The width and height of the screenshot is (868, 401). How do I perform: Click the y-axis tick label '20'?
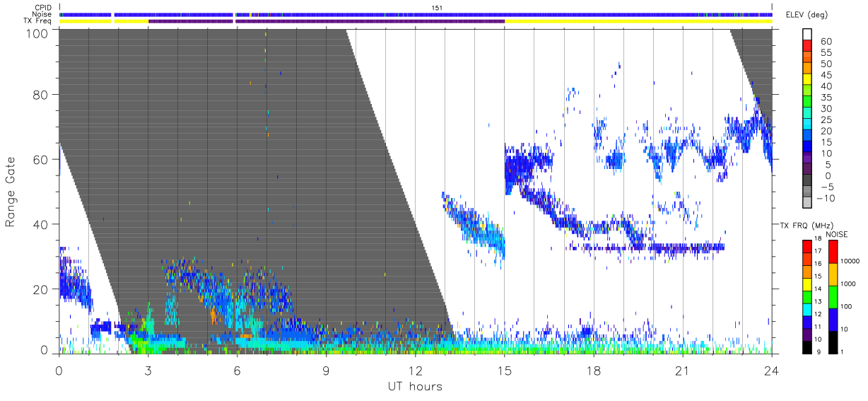(x=40, y=289)
